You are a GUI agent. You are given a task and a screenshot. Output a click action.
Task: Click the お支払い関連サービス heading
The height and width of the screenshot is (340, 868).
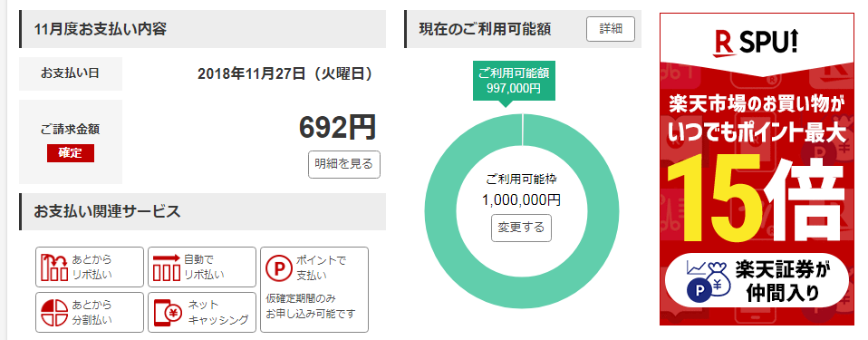click(x=108, y=211)
